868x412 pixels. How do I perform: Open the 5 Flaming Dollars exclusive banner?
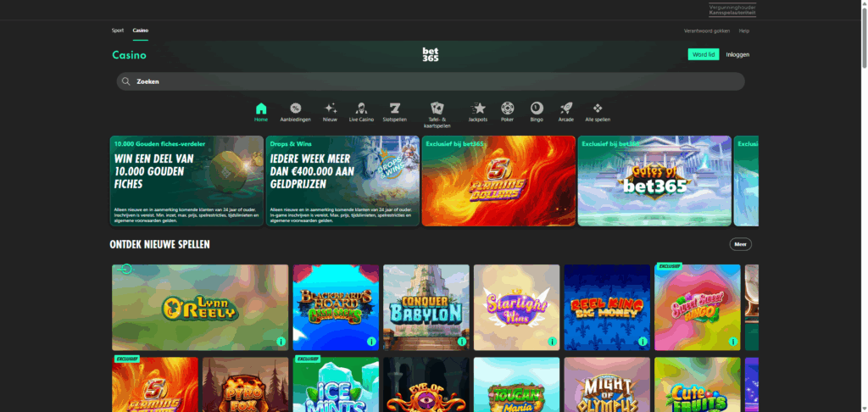click(498, 181)
